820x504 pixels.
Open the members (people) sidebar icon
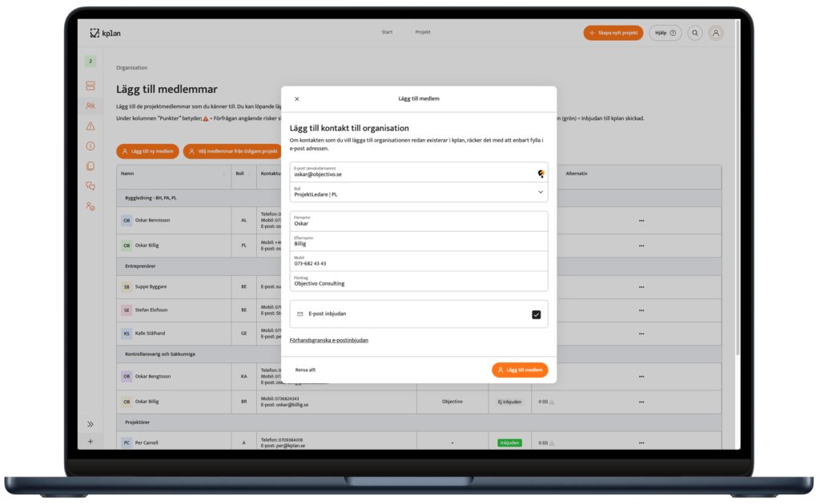pos(90,106)
